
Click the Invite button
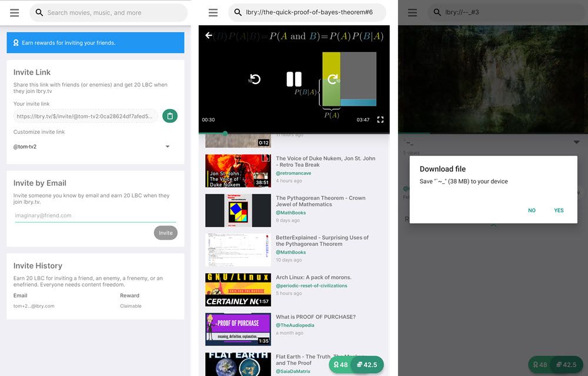coord(165,233)
